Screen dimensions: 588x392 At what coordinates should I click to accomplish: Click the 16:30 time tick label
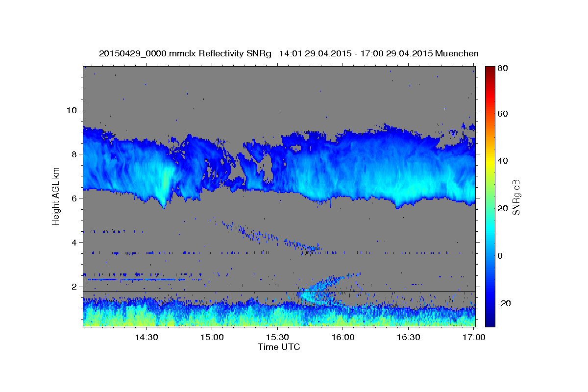click(409, 338)
